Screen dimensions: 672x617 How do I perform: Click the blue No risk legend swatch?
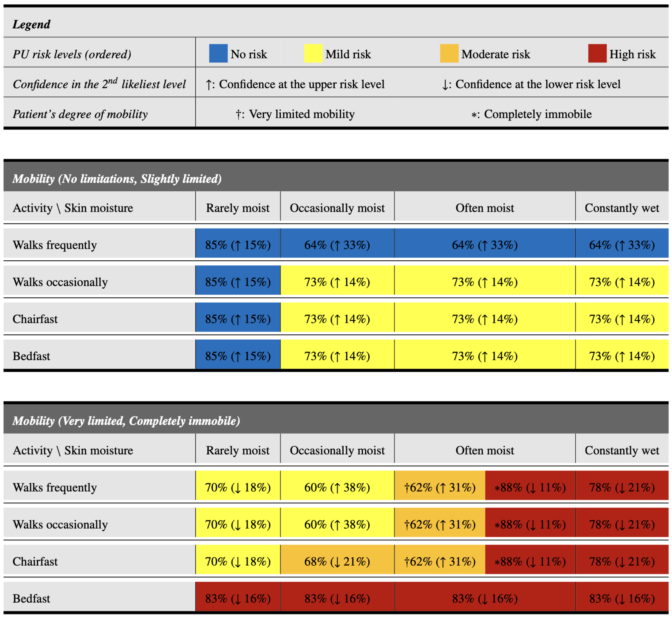point(218,53)
